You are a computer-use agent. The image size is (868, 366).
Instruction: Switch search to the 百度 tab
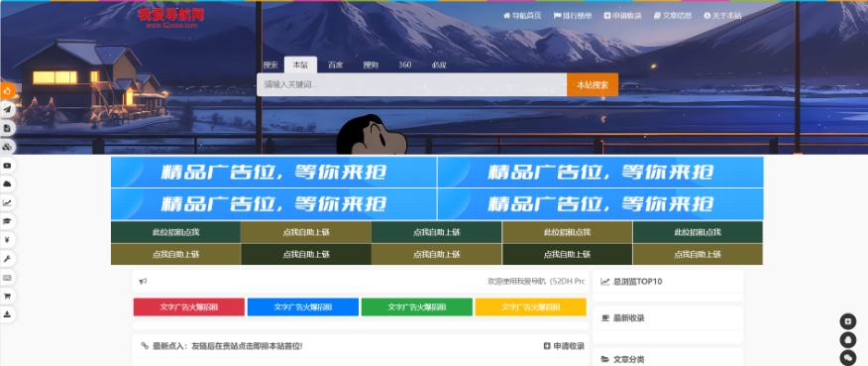coord(336,64)
